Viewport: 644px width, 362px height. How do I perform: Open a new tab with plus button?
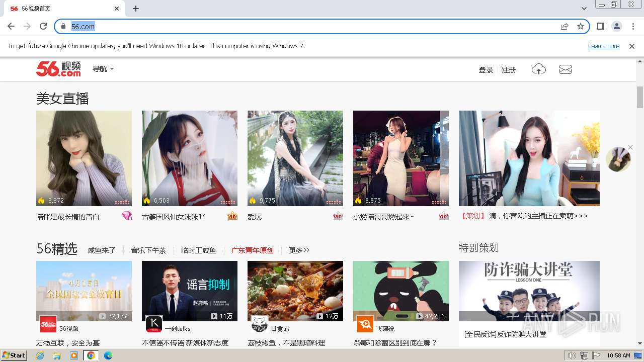(x=136, y=9)
